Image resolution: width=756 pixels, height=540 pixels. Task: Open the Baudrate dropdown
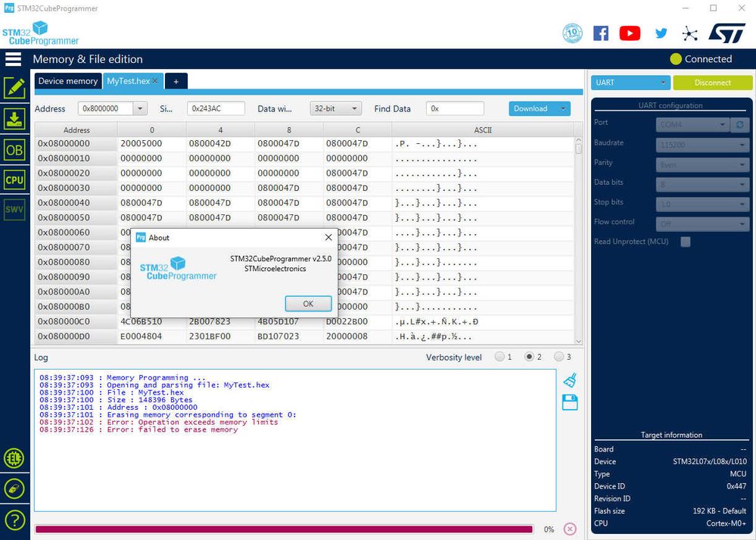tap(702, 145)
